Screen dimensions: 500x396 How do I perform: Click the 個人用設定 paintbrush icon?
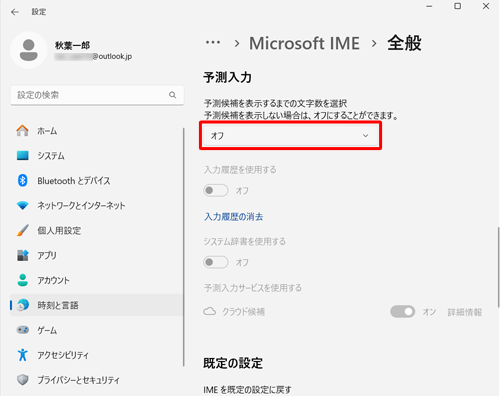[23, 230]
